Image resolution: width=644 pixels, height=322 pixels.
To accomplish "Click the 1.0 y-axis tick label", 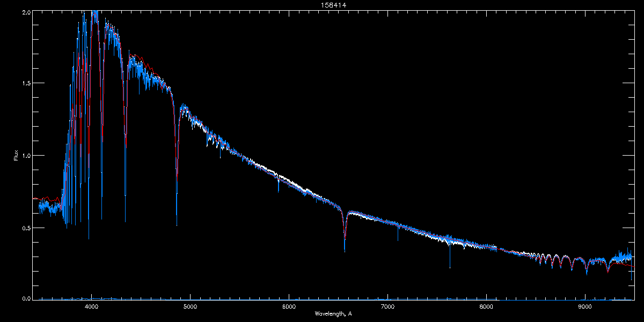I will tap(25, 156).
